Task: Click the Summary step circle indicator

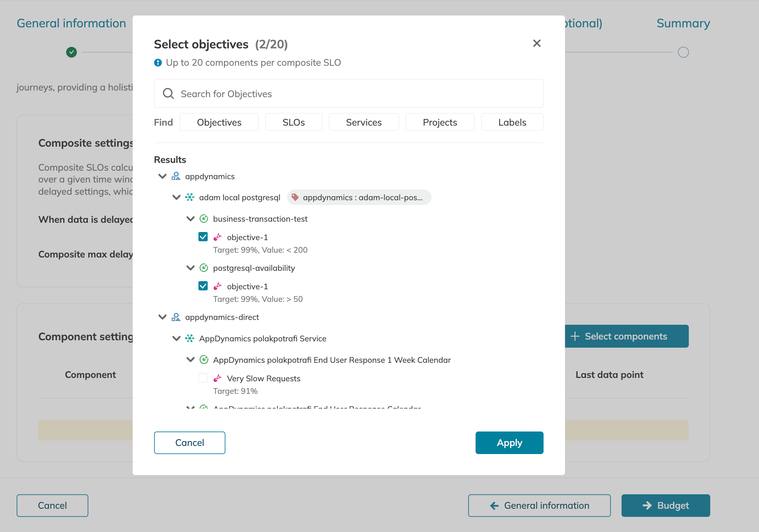Action: pos(683,52)
